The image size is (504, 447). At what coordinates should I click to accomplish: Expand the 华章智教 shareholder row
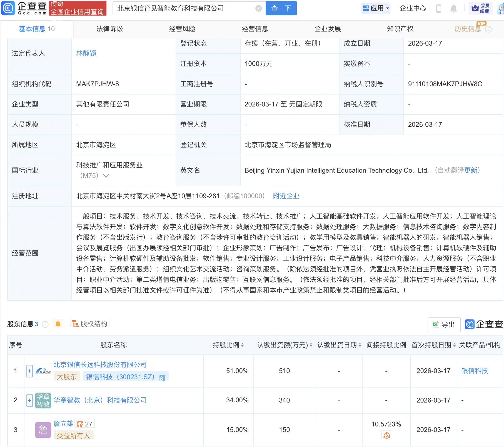[29, 400]
